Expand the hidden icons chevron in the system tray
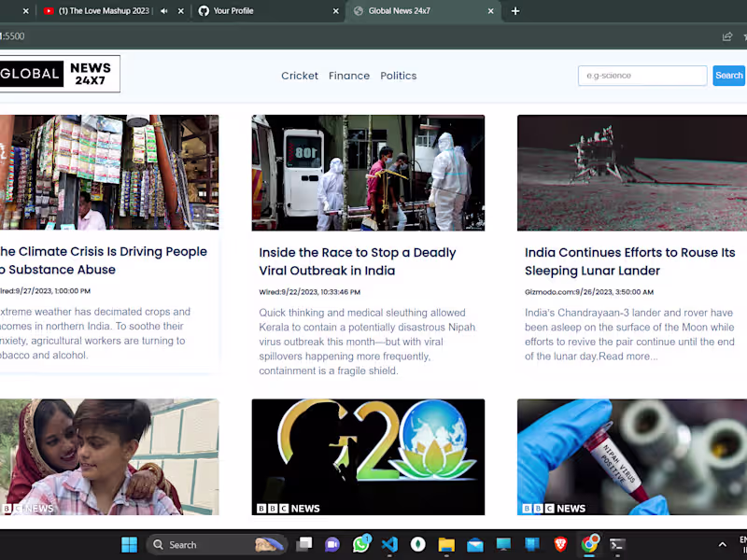This screenshot has height=560, width=747. coord(722,544)
